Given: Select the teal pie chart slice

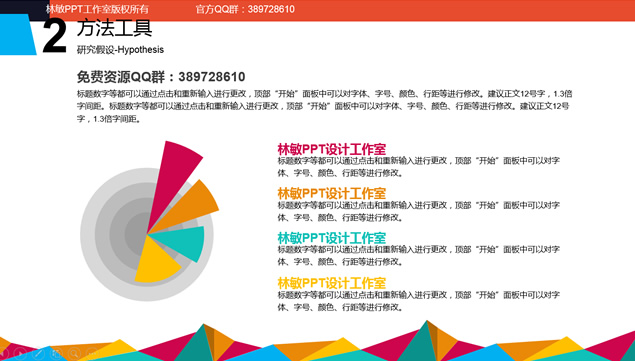Looking at the screenshot, I should coord(184,242).
